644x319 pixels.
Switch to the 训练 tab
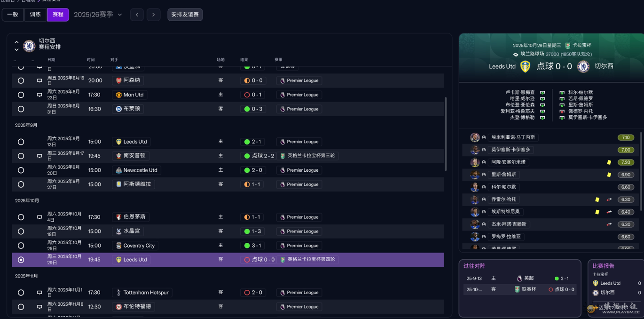click(x=35, y=15)
